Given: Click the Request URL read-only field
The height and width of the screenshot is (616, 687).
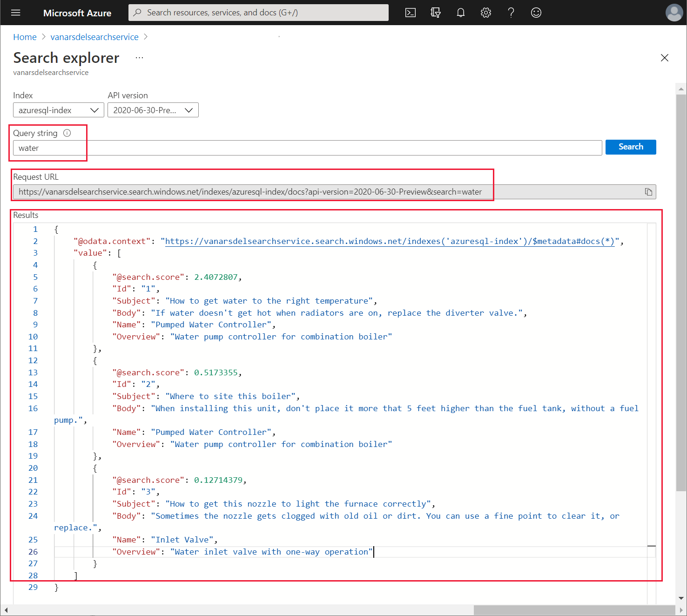Looking at the screenshot, I should coord(335,192).
